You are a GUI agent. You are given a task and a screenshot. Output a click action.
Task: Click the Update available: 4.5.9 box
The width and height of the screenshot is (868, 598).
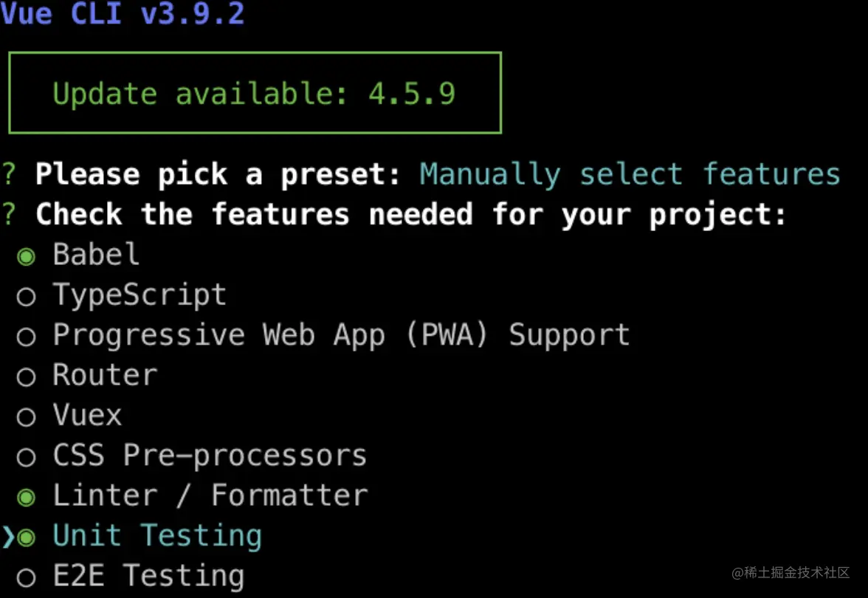(x=255, y=93)
